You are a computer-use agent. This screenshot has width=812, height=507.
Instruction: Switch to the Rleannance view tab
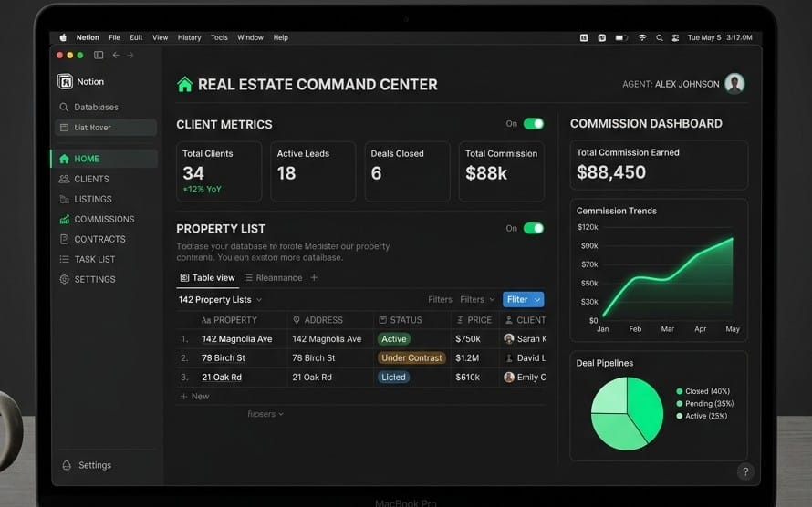(274, 278)
